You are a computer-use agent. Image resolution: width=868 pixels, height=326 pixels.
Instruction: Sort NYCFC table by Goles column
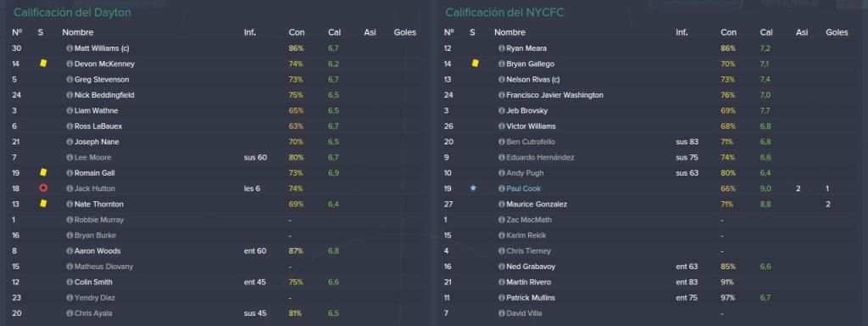pos(837,33)
